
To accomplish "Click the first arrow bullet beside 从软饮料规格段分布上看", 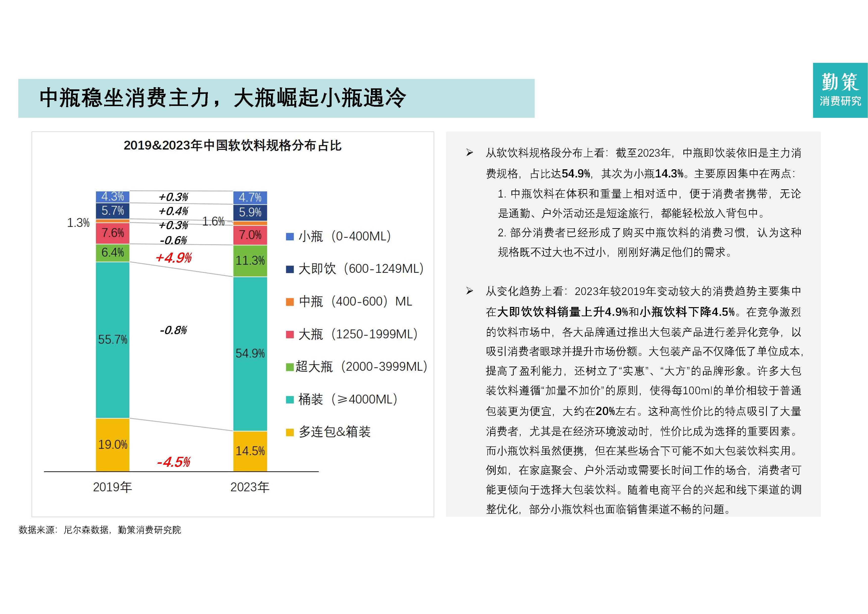I will point(470,153).
